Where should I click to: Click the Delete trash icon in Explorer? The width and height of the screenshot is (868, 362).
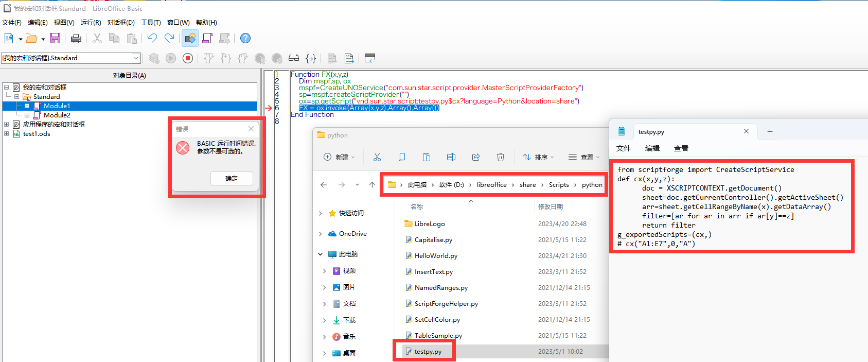(x=501, y=157)
